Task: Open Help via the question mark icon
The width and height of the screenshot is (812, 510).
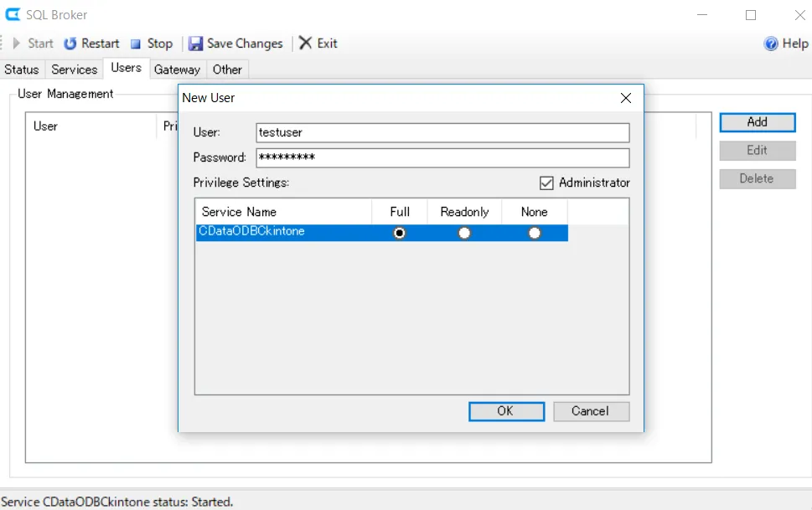Action: [770, 43]
